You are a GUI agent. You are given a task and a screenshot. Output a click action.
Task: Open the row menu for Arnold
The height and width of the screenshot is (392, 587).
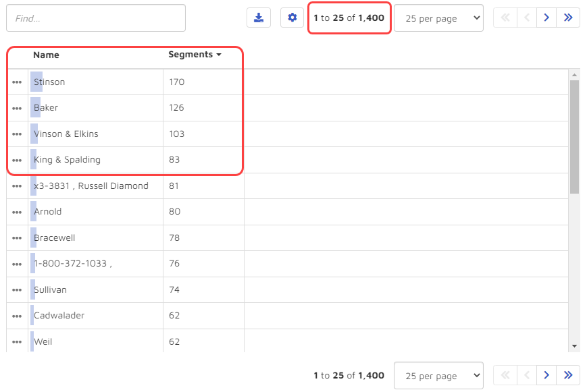tap(17, 212)
